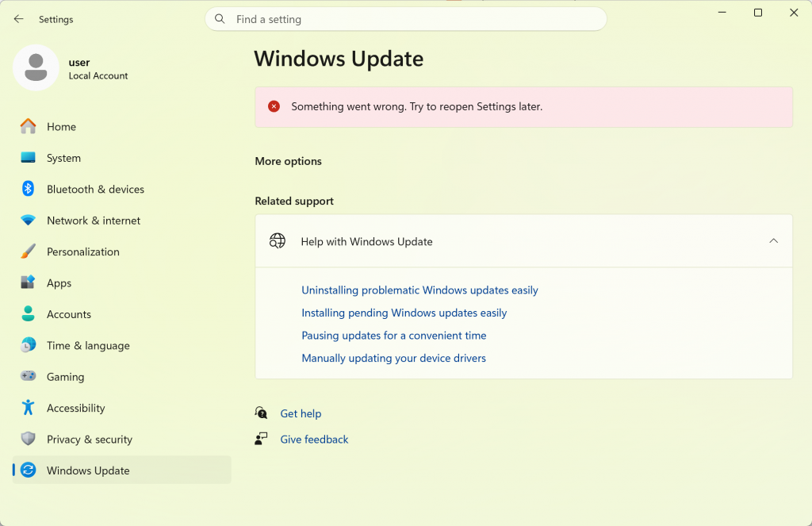This screenshot has height=526, width=812.
Task: Open Gaming settings
Action: (x=121, y=376)
